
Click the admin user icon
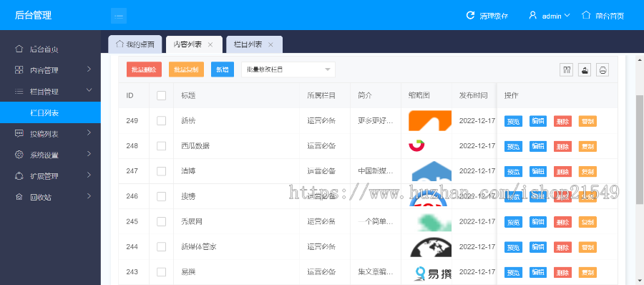532,16
